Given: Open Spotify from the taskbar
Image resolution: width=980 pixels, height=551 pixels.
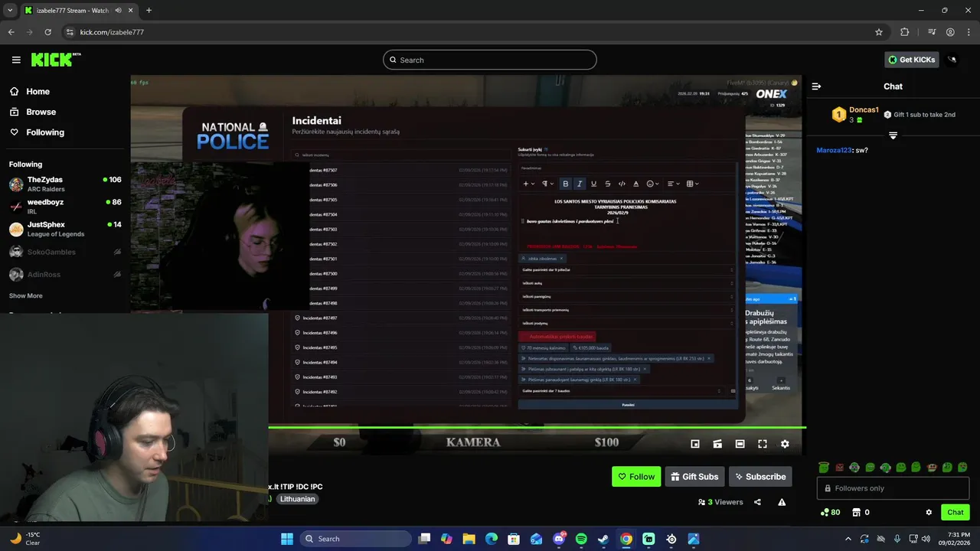Looking at the screenshot, I should tap(581, 539).
